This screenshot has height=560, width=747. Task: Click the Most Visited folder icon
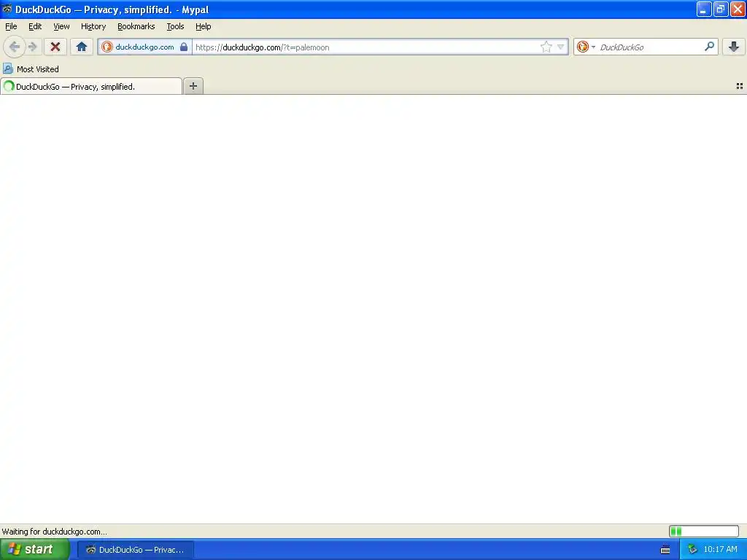(x=8, y=69)
